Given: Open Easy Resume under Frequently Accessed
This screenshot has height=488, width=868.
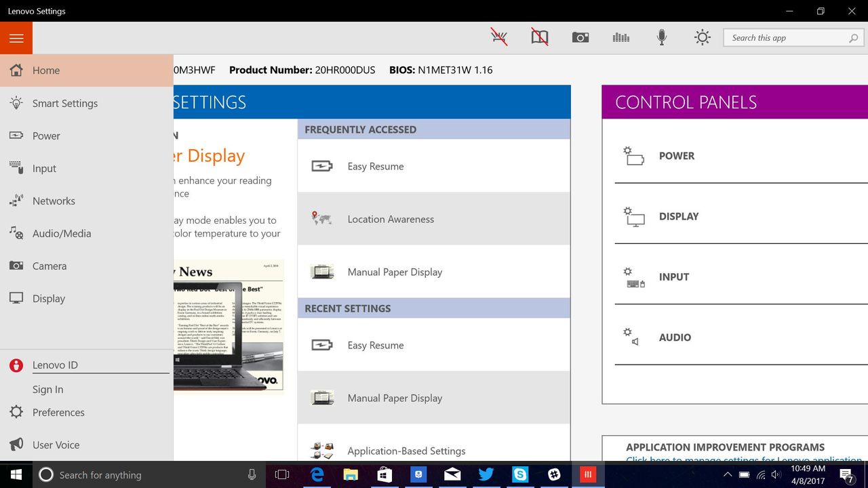Looking at the screenshot, I should click(434, 166).
